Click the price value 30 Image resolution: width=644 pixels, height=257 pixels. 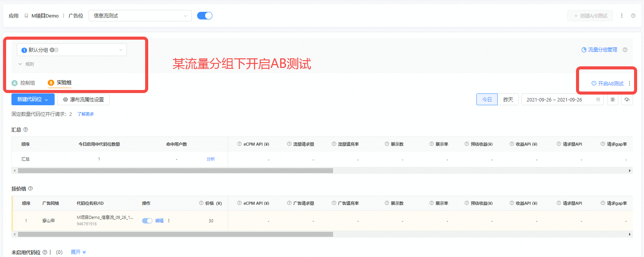[x=211, y=221]
